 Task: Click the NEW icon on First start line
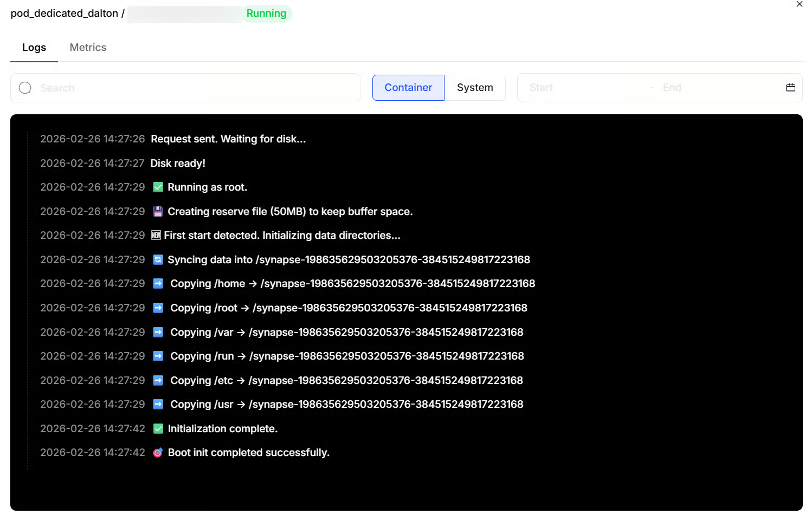coord(156,236)
